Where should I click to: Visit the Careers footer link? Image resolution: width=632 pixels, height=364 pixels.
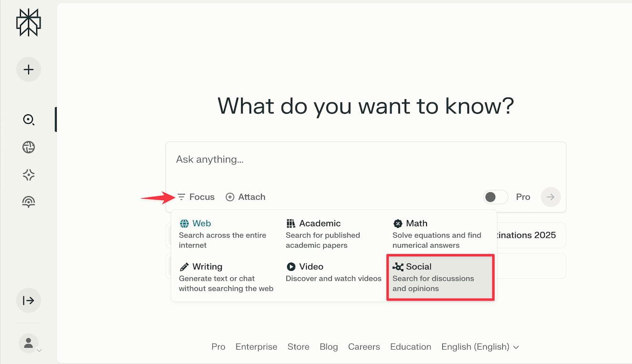click(364, 347)
